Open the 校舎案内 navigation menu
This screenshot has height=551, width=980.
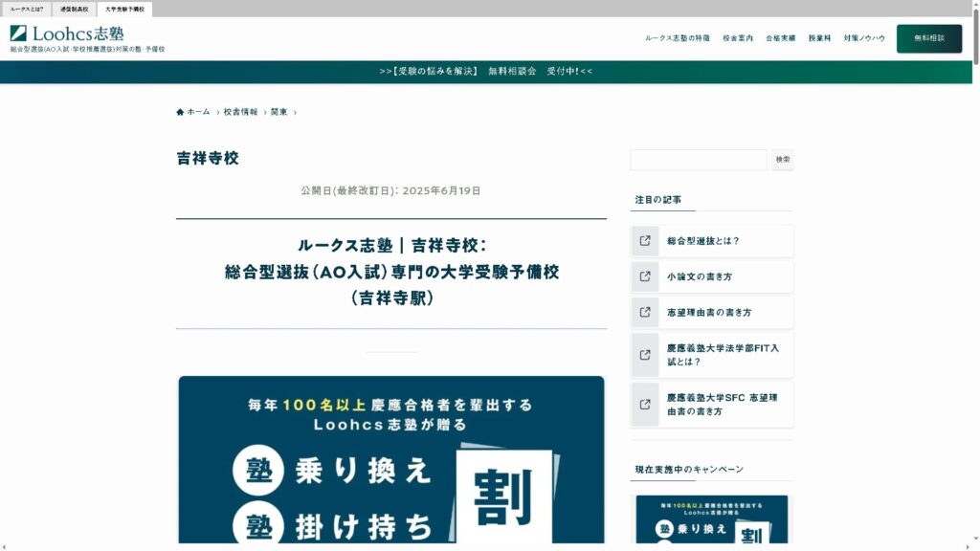pos(738,38)
